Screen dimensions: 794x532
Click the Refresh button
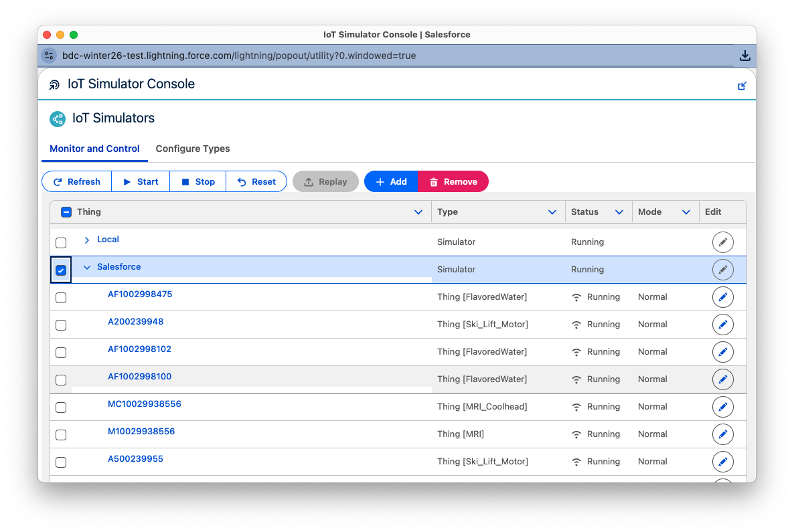click(76, 182)
